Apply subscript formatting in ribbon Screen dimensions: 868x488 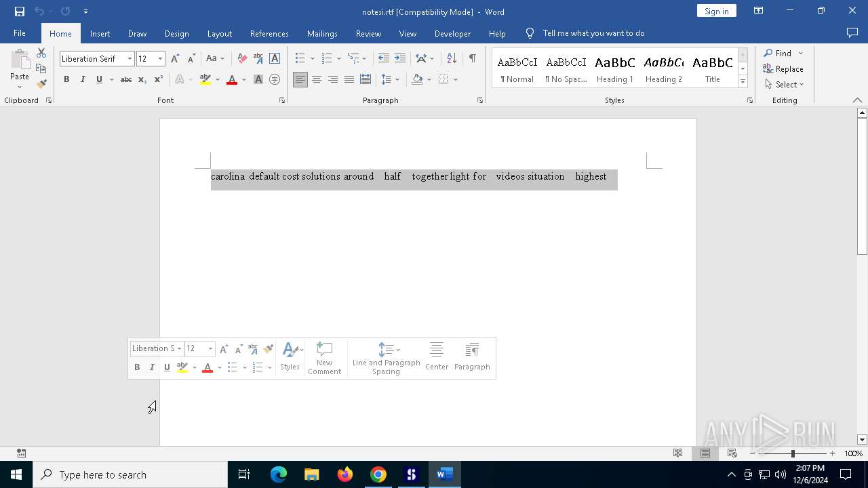coord(142,79)
